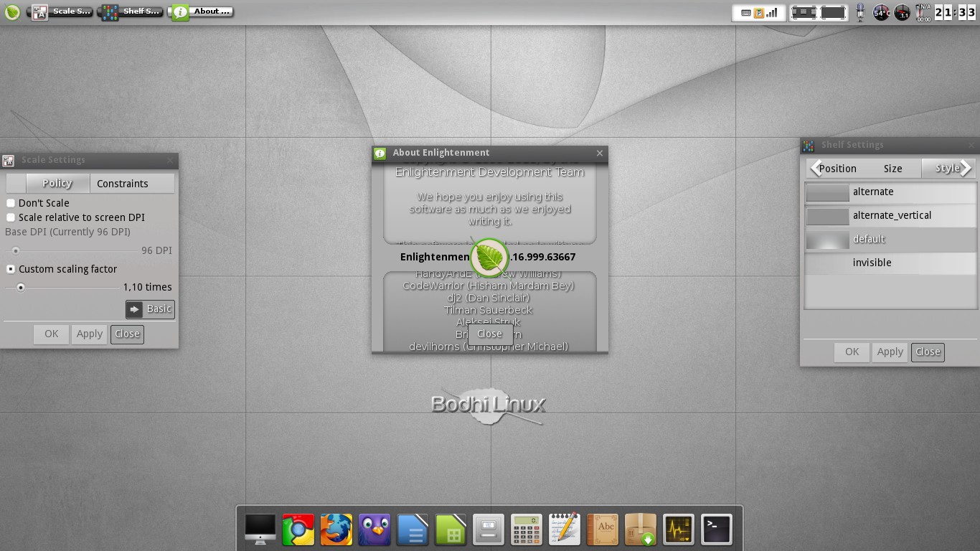Image resolution: width=980 pixels, height=551 pixels.
Task: Click the network signal bars tray icon
Action: pyautogui.click(x=772, y=12)
